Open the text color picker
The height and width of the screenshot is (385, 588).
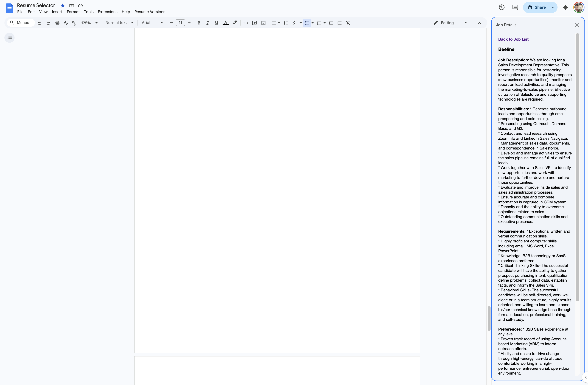coord(226,23)
